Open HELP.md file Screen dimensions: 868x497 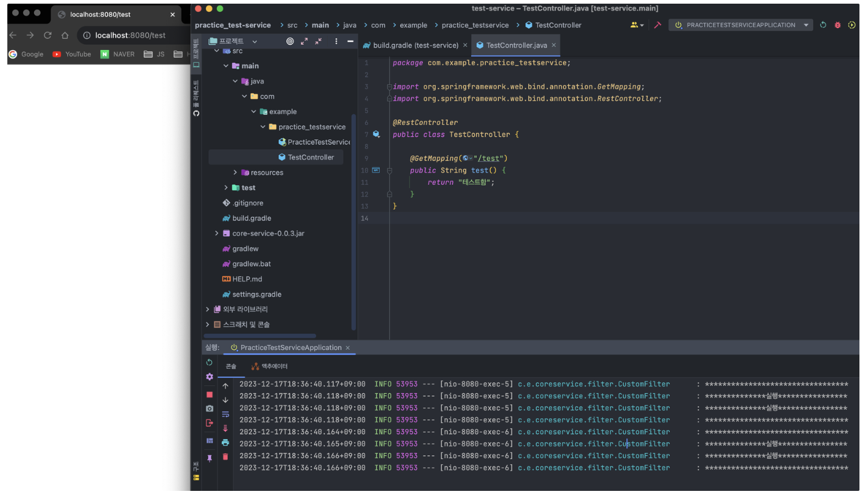242,279
